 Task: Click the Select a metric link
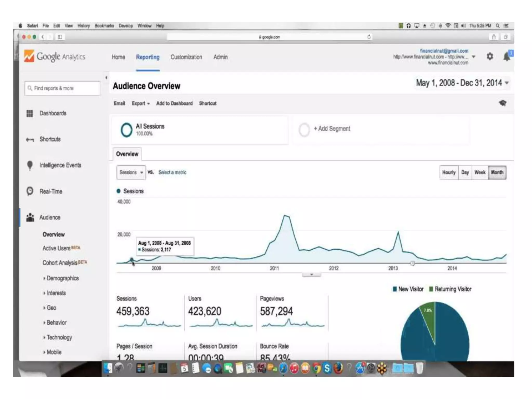click(172, 172)
